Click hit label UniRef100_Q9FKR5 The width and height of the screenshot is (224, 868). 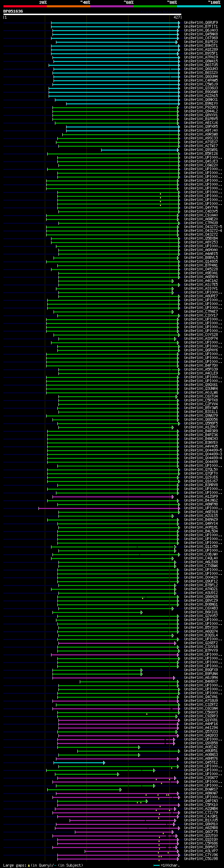pos(201,126)
